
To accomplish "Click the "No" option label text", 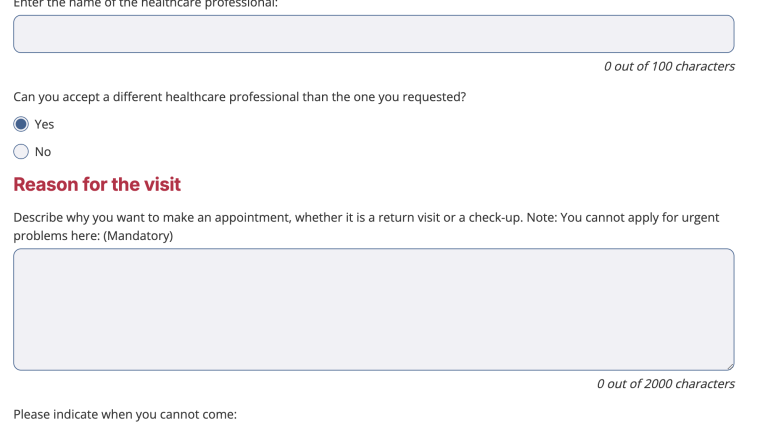I will [43, 152].
